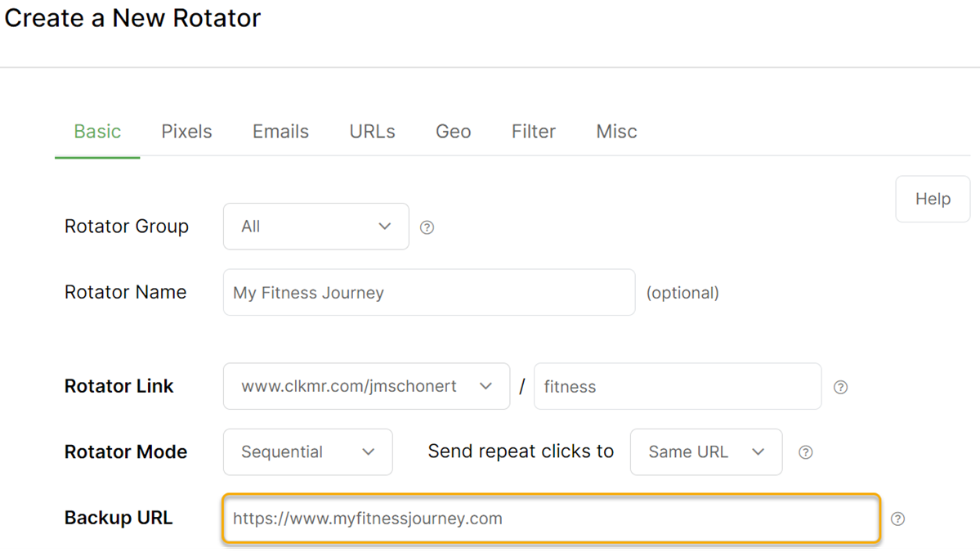Open the Rotator Group dropdown
The image size is (980, 557).
pos(315,227)
